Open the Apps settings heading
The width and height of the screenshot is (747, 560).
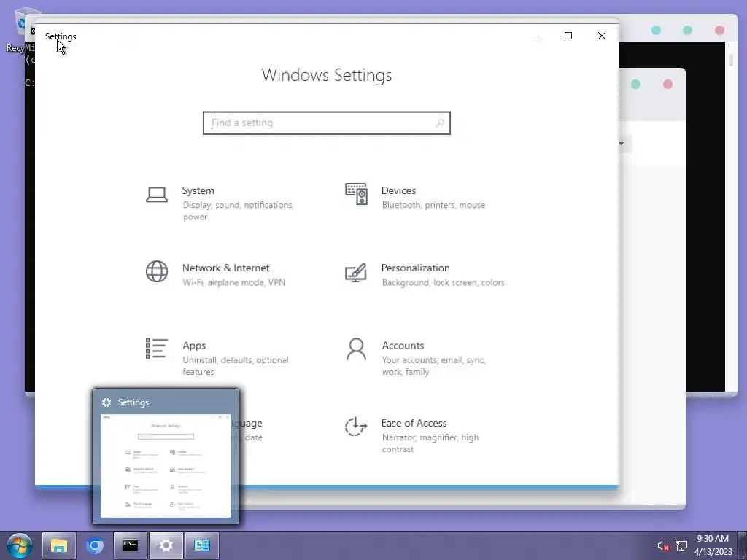[x=194, y=346]
